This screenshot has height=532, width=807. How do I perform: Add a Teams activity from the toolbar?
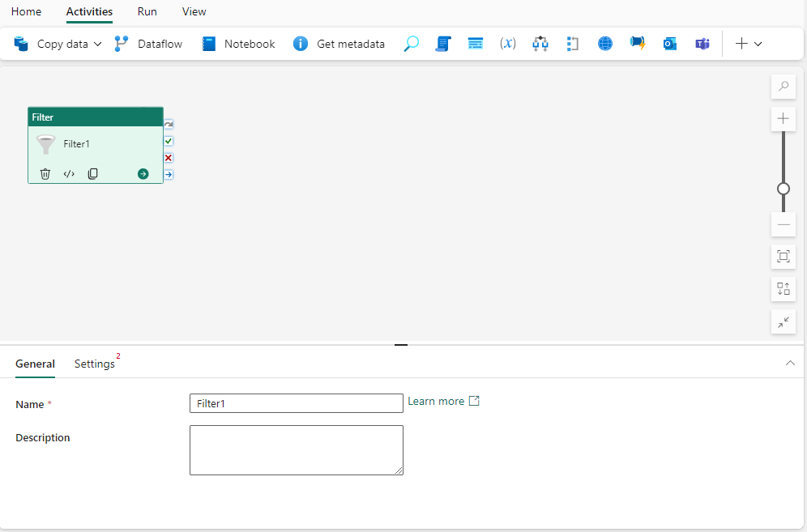click(702, 44)
